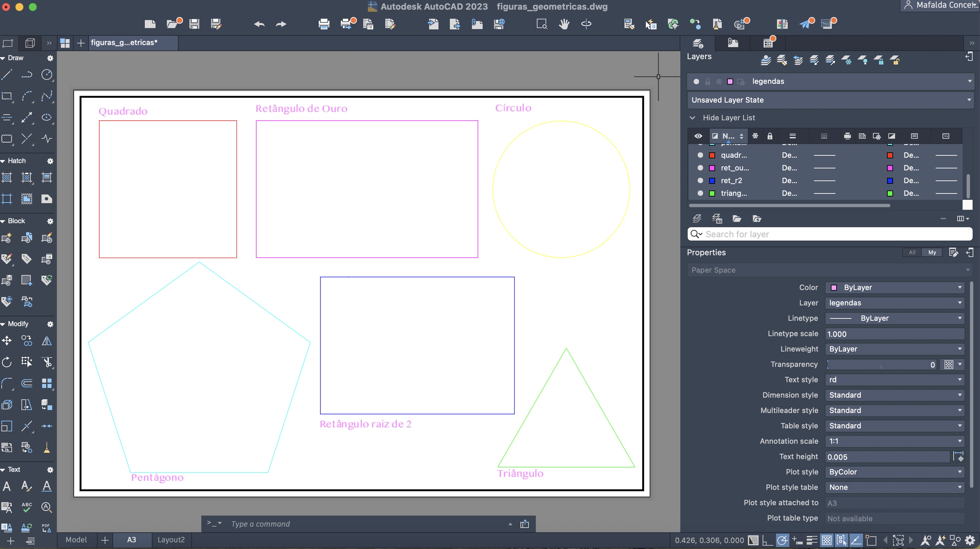The width and height of the screenshot is (980, 549).
Task: Open Unsaved Layer State dropdown
Action: click(x=969, y=100)
